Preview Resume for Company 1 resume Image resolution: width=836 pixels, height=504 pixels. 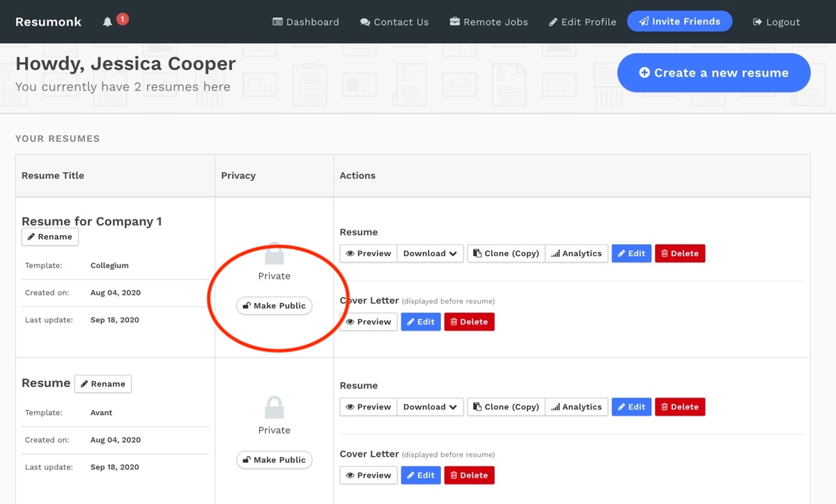point(369,253)
